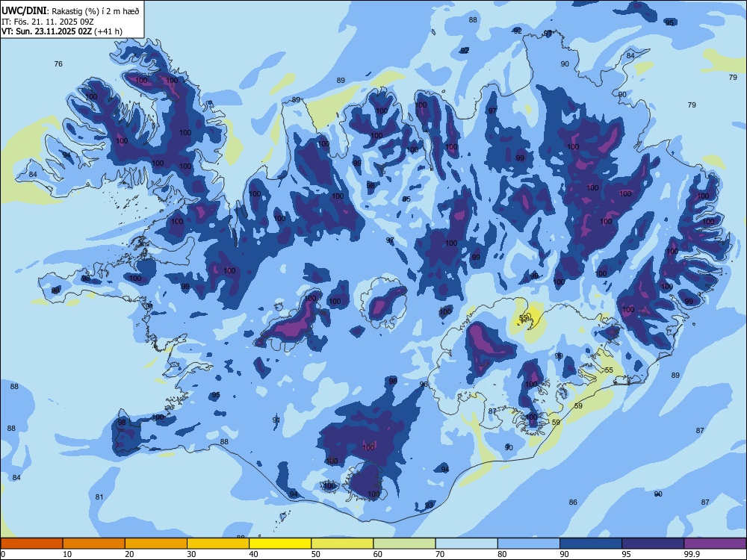Click the 'IT: Fös. 21. 11. 2025 09Z' line
747x560 pixels.
point(47,22)
